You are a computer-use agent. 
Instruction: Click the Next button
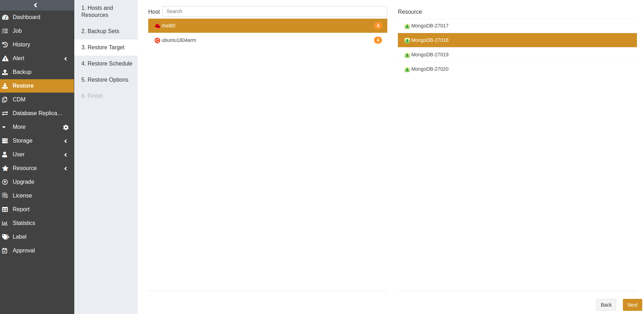[x=632, y=305]
